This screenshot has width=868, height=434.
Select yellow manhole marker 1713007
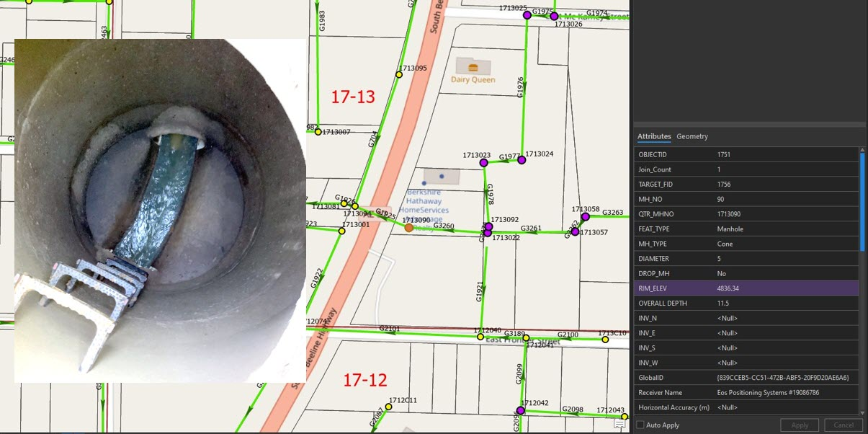tap(318, 132)
